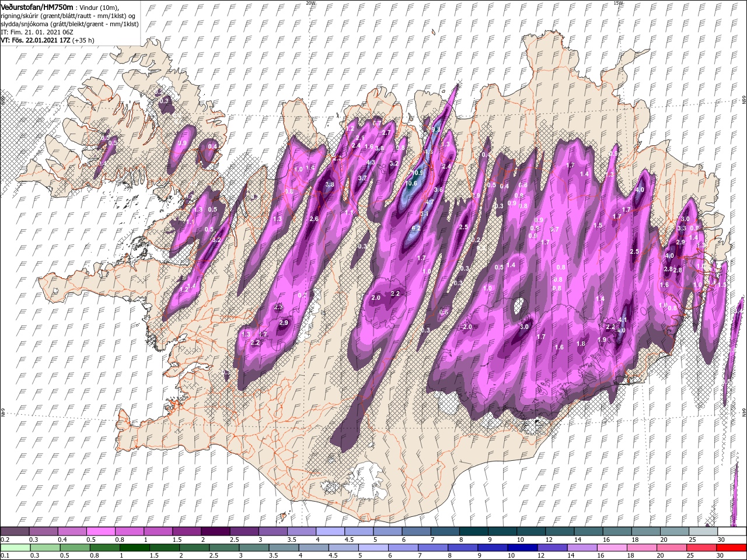Click the "10.6" precipitation value on map

[x=411, y=183]
